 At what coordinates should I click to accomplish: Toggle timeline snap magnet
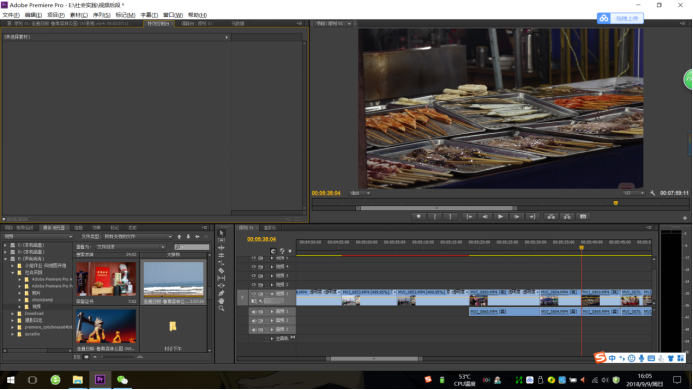273,251
